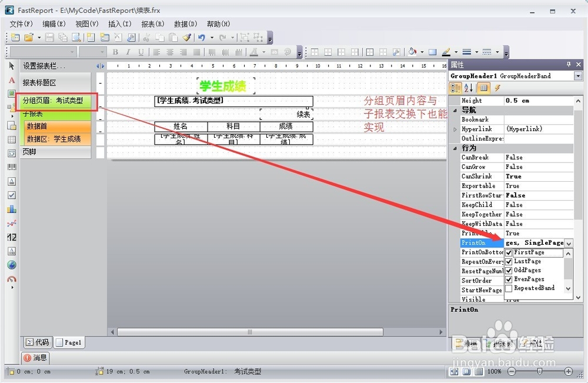Select the pointer tool in toolbox
588x383 pixels.
pos(12,66)
